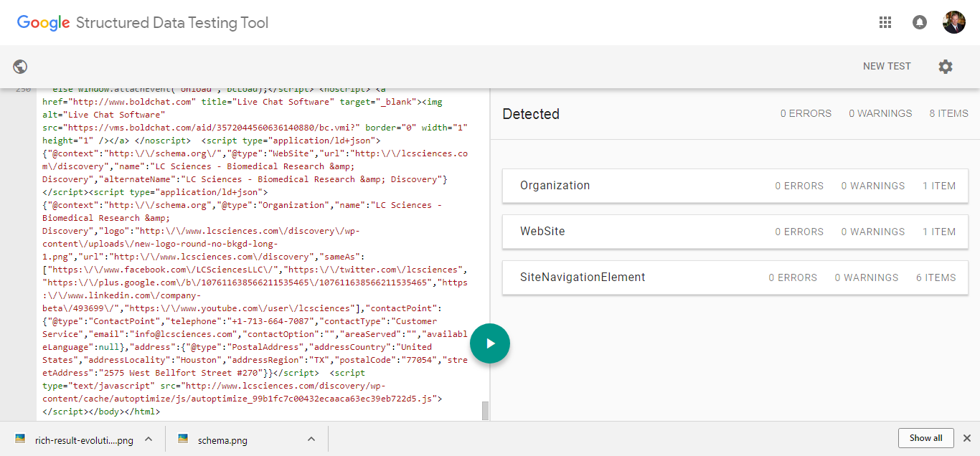Start a NEW TEST
This screenshot has width=980, height=456.
pos(887,66)
